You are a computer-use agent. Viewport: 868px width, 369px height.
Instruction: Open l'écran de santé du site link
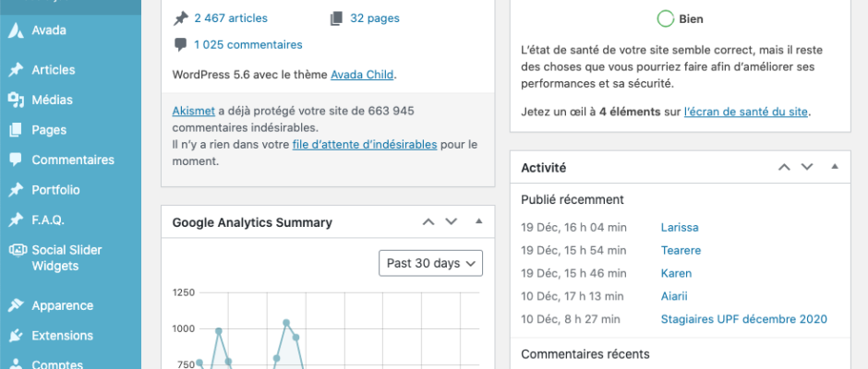click(746, 112)
